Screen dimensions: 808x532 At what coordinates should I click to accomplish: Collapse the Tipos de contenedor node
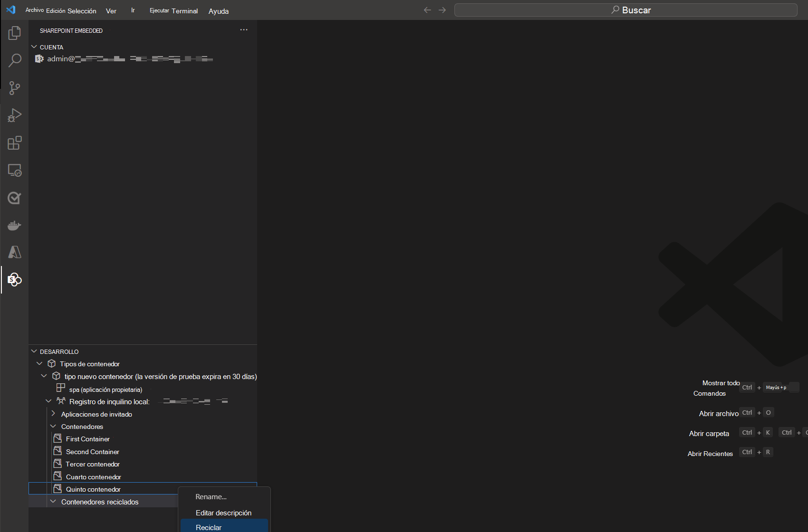pyautogui.click(x=39, y=363)
